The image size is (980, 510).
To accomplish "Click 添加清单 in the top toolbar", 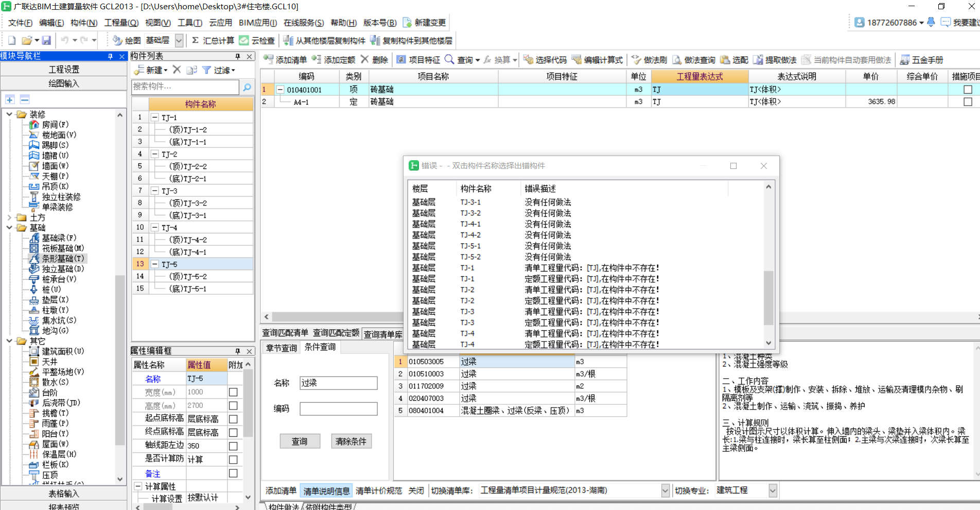I will (x=285, y=60).
